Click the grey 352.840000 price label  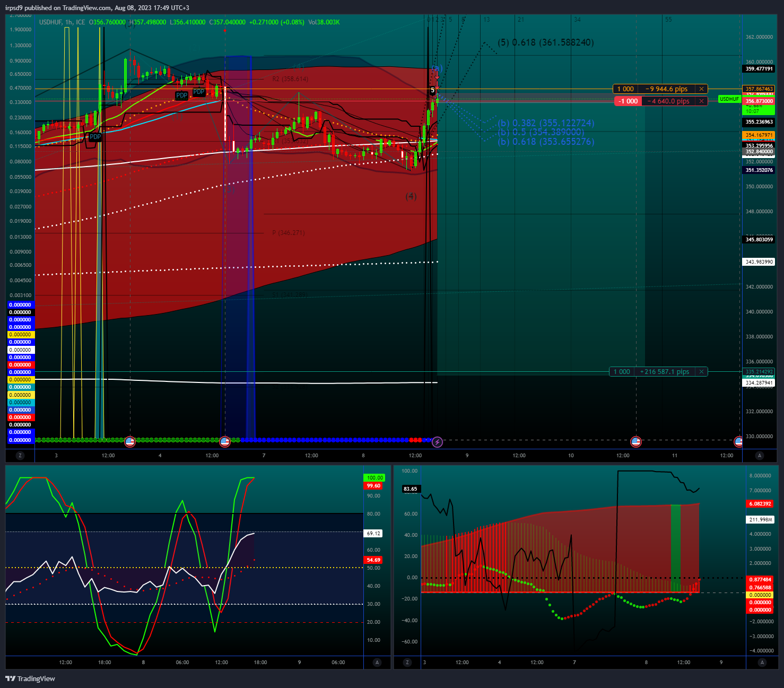click(759, 152)
